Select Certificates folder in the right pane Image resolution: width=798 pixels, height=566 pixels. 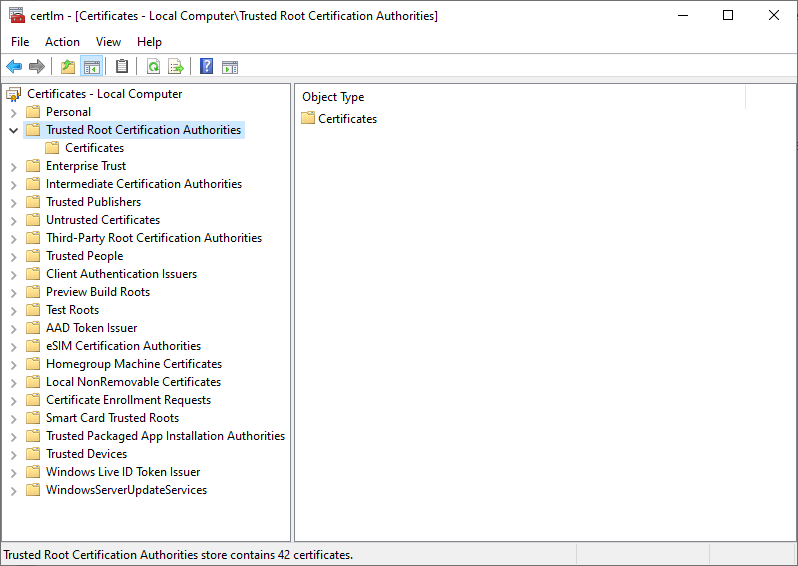pos(347,119)
